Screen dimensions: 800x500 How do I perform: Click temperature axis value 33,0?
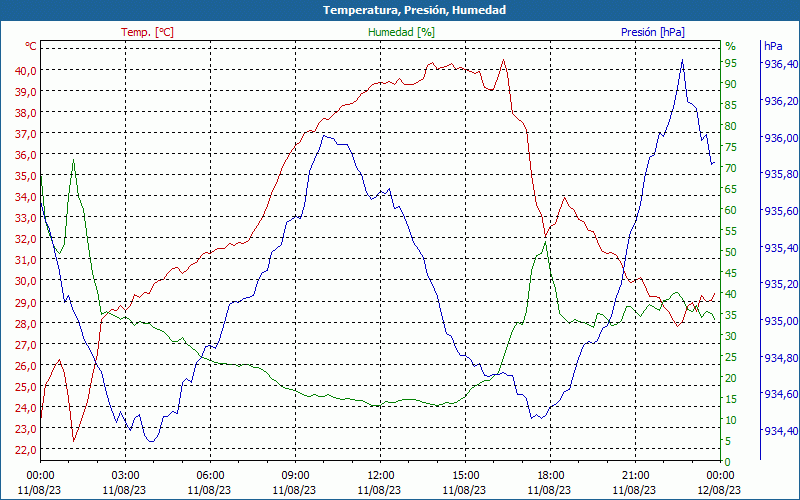(x=26, y=218)
